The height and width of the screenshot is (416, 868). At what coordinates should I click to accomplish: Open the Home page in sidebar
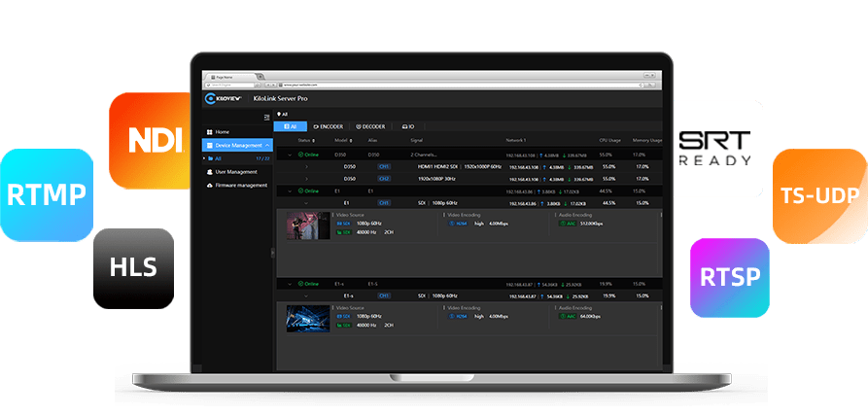tap(223, 131)
